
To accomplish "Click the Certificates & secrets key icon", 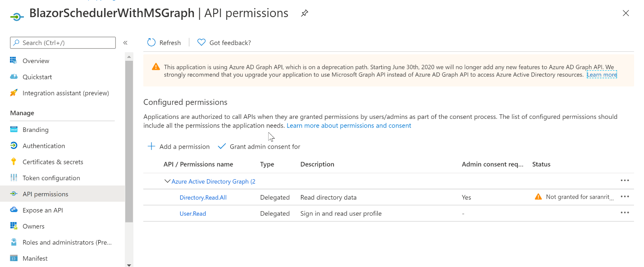I will tap(14, 162).
